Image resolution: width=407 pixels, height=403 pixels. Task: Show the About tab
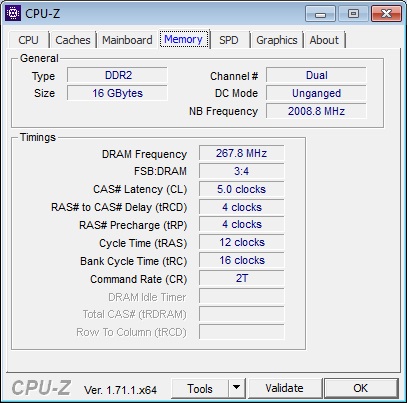pyautogui.click(x=324, y=40)
